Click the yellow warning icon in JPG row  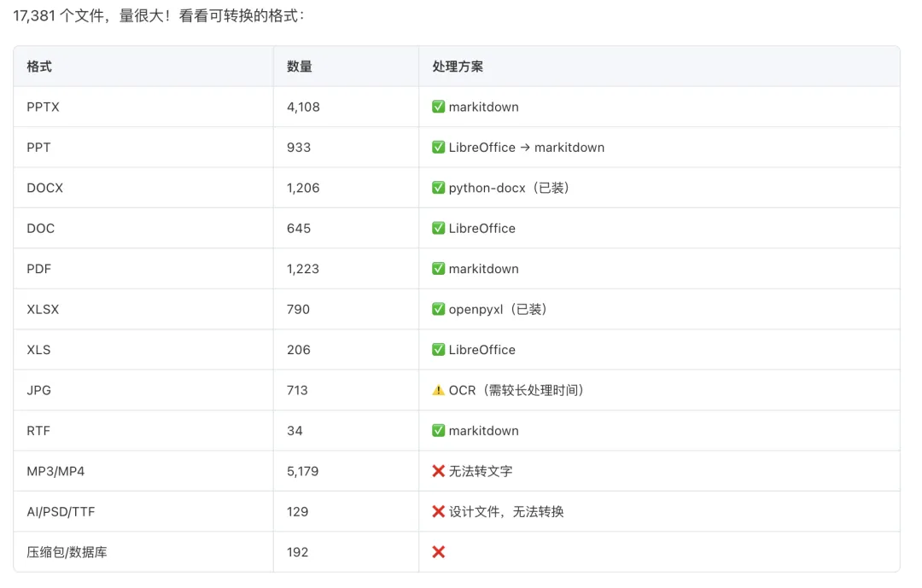pos(438,390)
